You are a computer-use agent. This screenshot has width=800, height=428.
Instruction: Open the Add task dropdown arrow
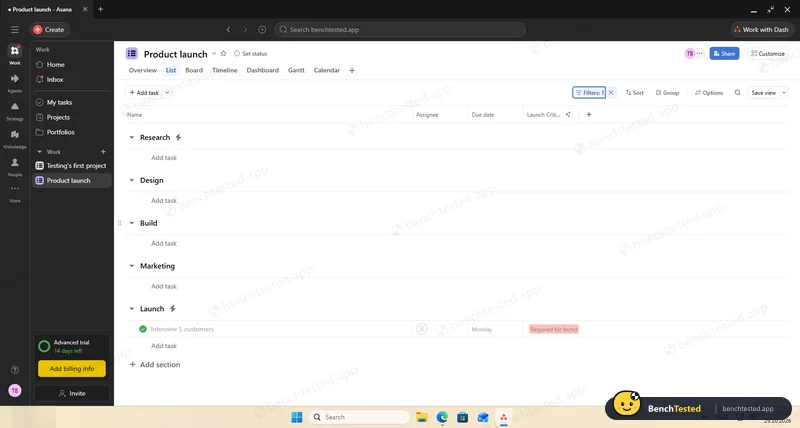pos(167,92)
